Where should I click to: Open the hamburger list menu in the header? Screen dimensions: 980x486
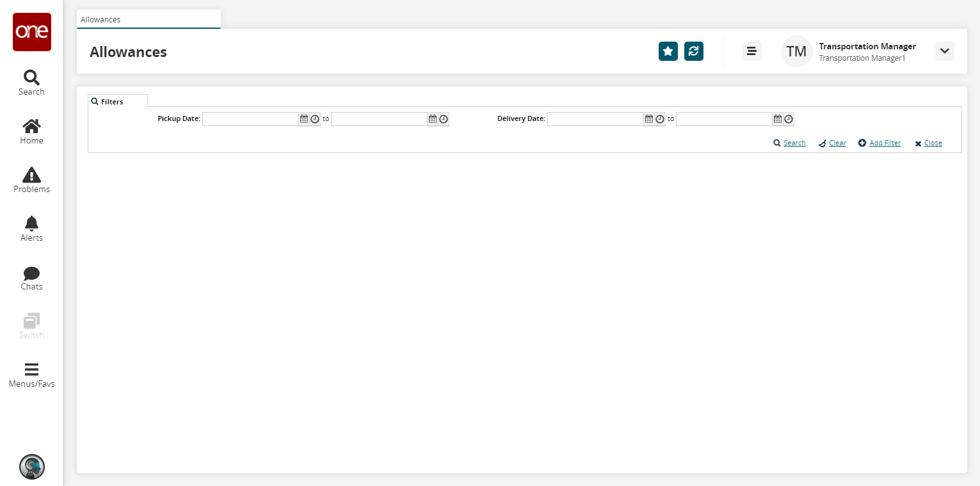click(x=752, y=51)
